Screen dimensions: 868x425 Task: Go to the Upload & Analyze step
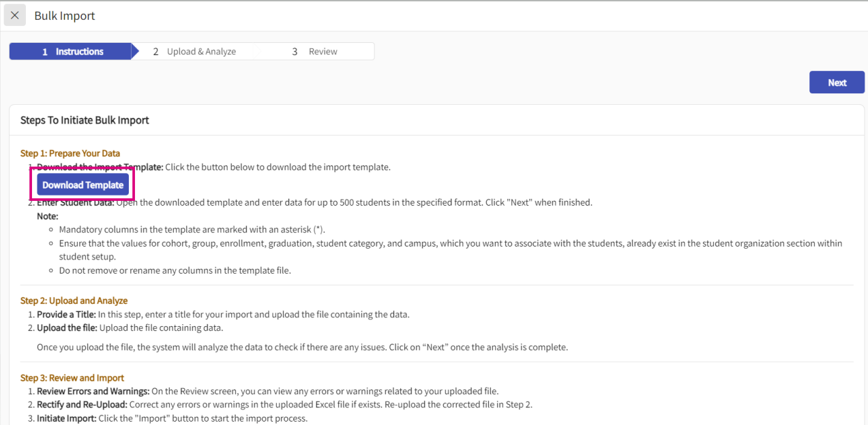[x=201, y=52]
